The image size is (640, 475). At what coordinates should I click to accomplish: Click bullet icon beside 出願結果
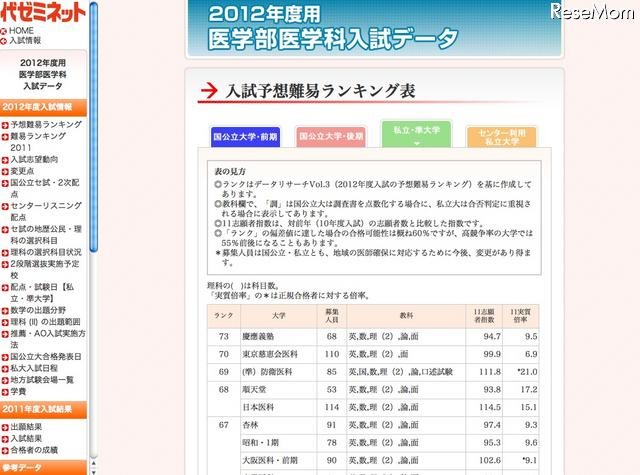5,425
